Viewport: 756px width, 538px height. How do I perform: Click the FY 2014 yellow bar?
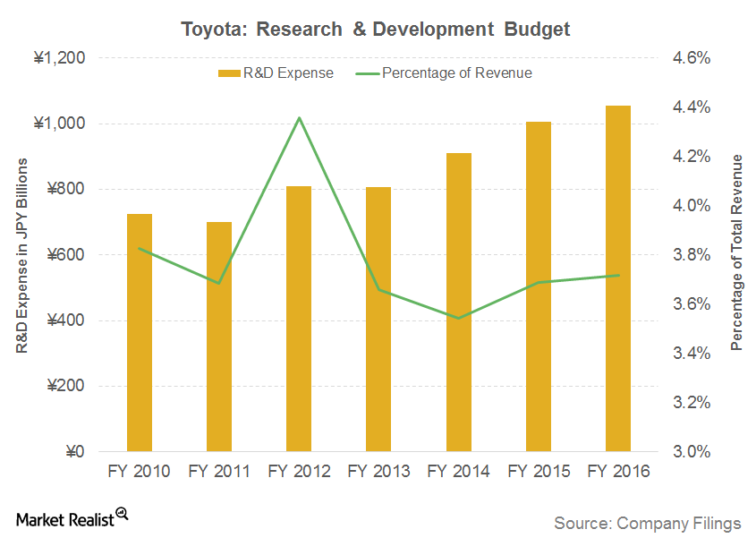coord(458,302)
